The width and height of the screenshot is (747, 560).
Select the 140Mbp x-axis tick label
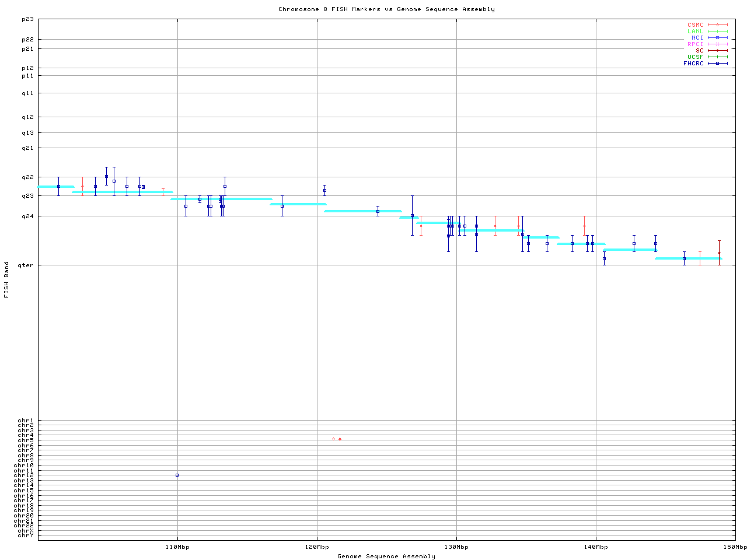596,547
